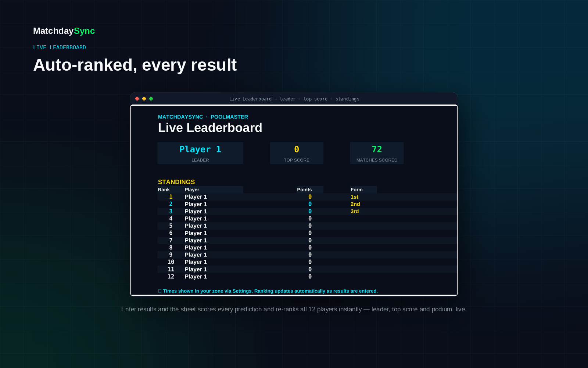Click rank number 2 in standings
Image resolution: width=588 pixels, height=368 pixels.
(171, 204)
